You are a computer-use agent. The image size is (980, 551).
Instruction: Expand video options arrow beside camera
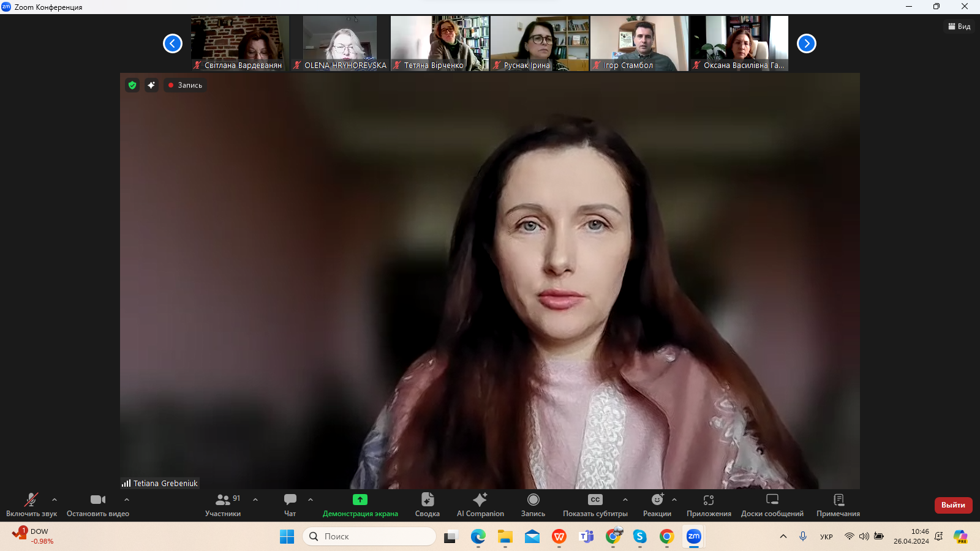(x=127, y=500)
